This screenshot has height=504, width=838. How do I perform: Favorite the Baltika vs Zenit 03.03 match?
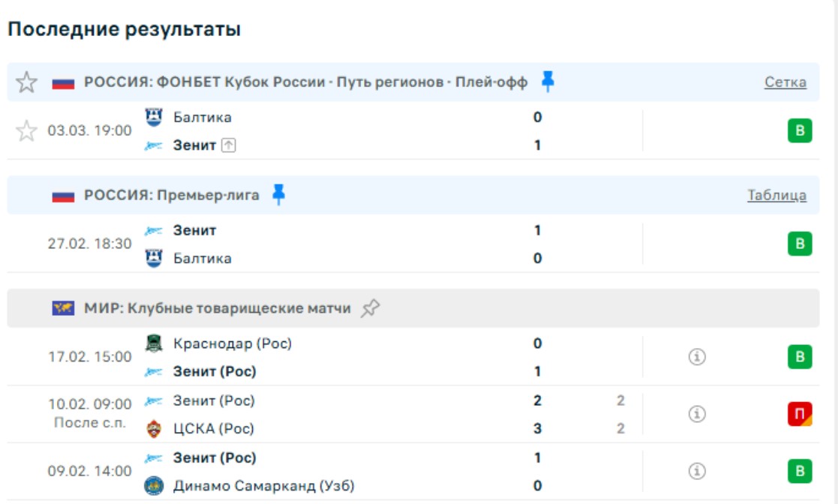click(x=27, y=131)
